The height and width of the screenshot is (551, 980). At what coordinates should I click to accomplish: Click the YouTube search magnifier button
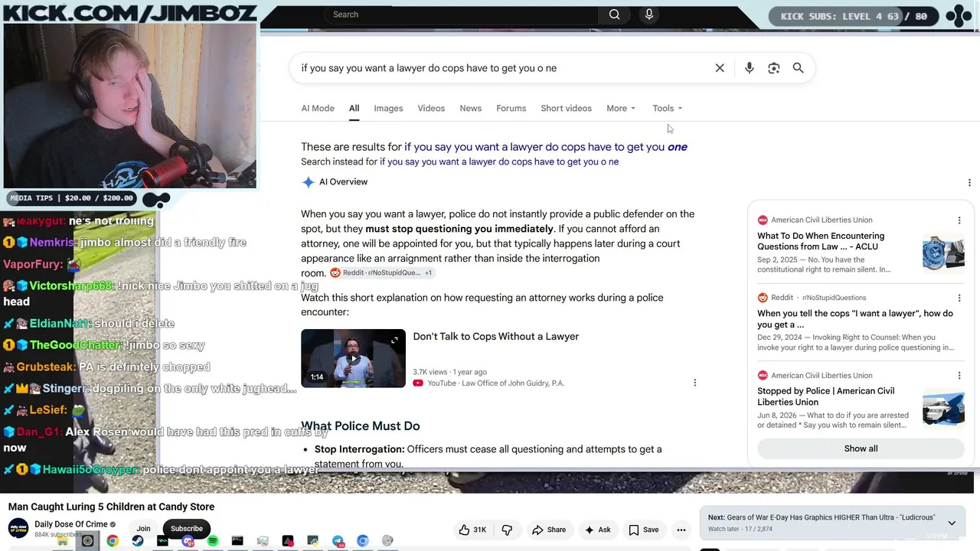[614, 15]
